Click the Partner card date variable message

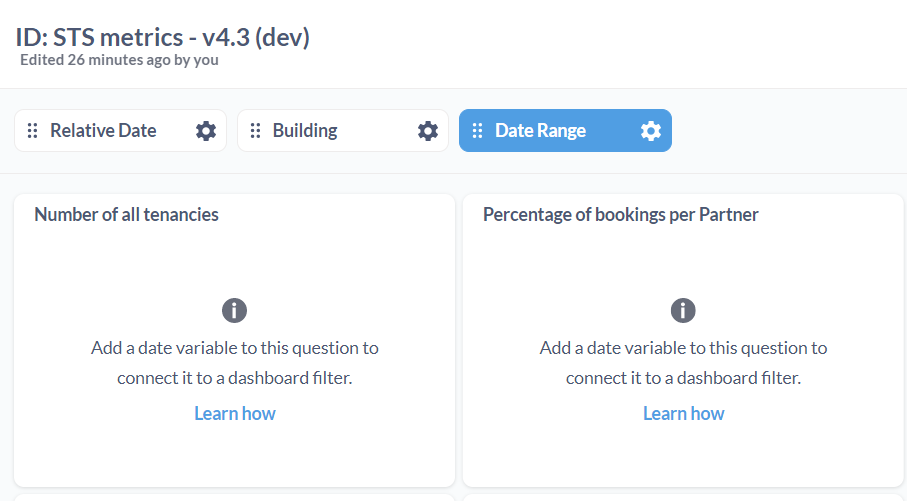pos(684,363)
